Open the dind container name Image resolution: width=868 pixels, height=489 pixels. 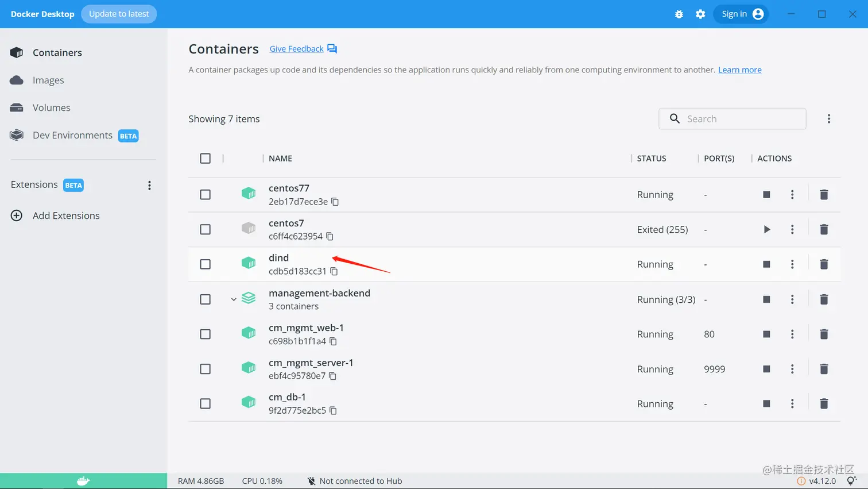278,257
